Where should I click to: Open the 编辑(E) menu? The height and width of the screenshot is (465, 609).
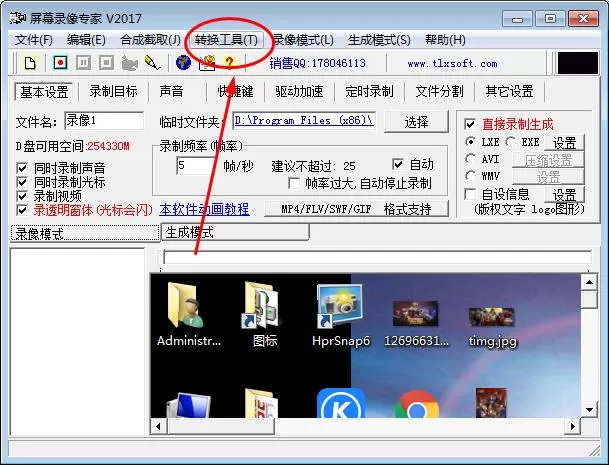[86, 40]
